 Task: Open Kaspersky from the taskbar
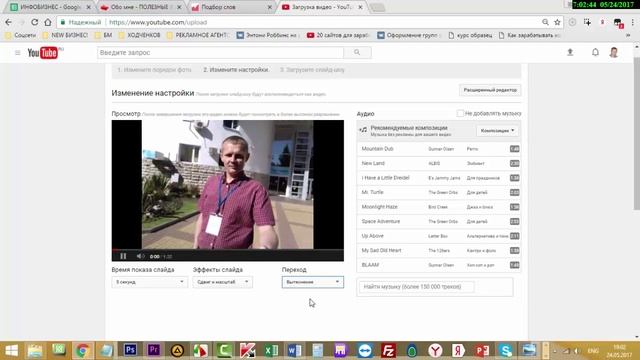coord(248,350)
